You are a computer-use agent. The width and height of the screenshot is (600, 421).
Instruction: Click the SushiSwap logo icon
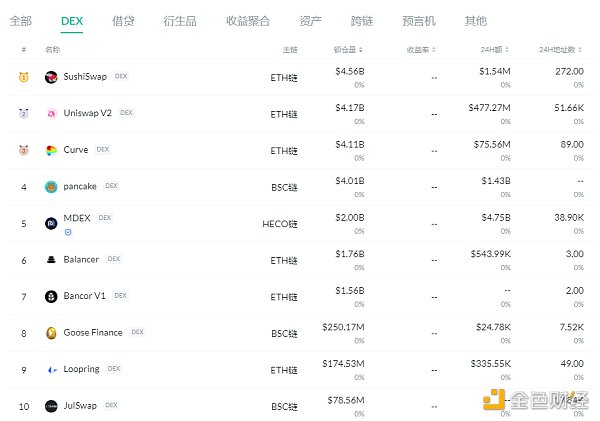[51, 77]
